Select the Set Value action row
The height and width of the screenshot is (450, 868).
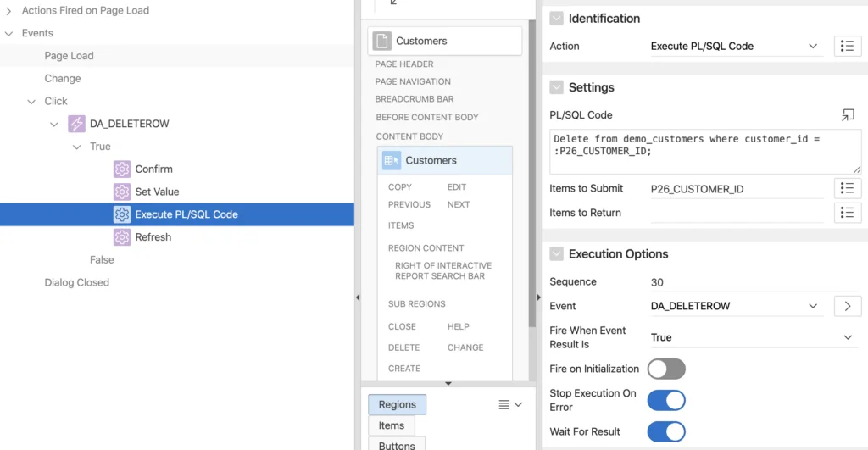click(x=177, y=192)
